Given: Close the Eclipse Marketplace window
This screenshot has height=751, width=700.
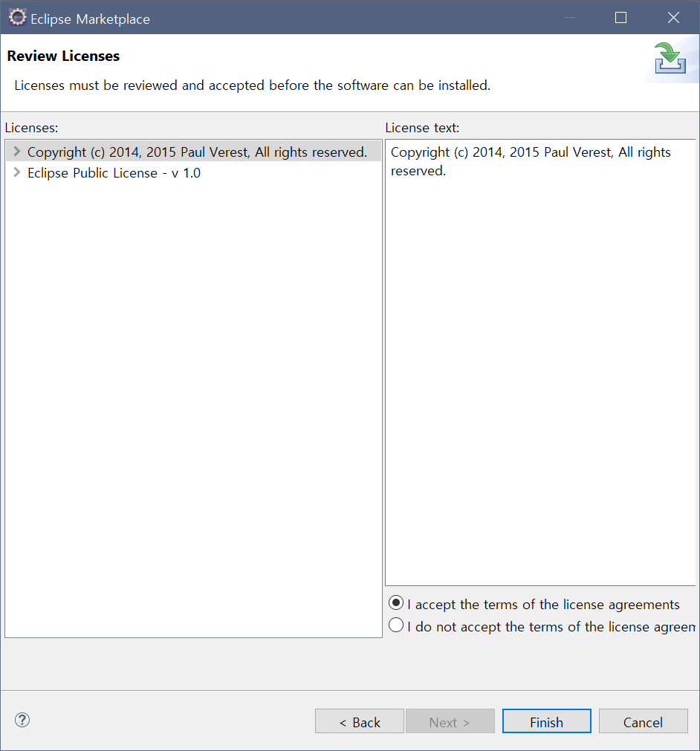Looking at the screenshot, I should click(673, 18).
